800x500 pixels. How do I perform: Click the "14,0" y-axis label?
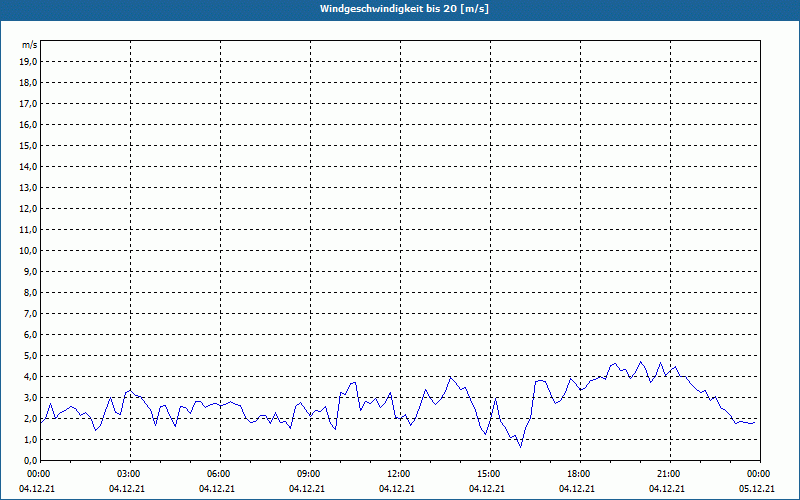tap(29, 166)
